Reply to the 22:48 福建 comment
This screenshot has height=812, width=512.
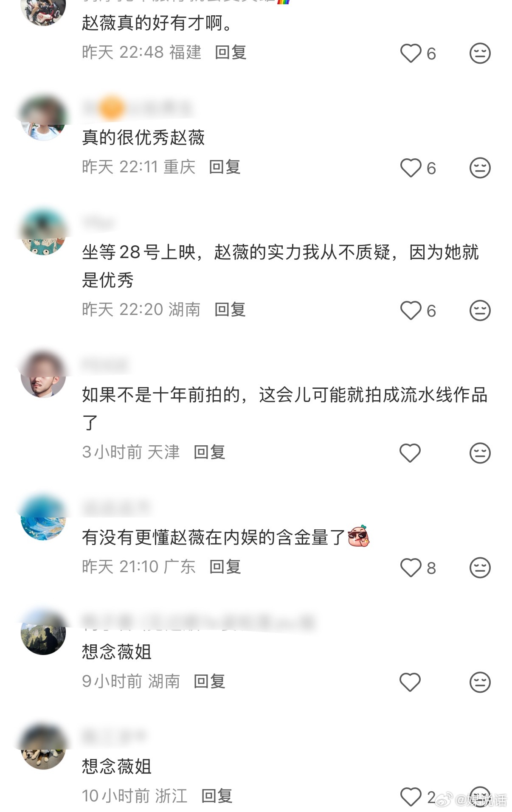click(x=231, y=52)
